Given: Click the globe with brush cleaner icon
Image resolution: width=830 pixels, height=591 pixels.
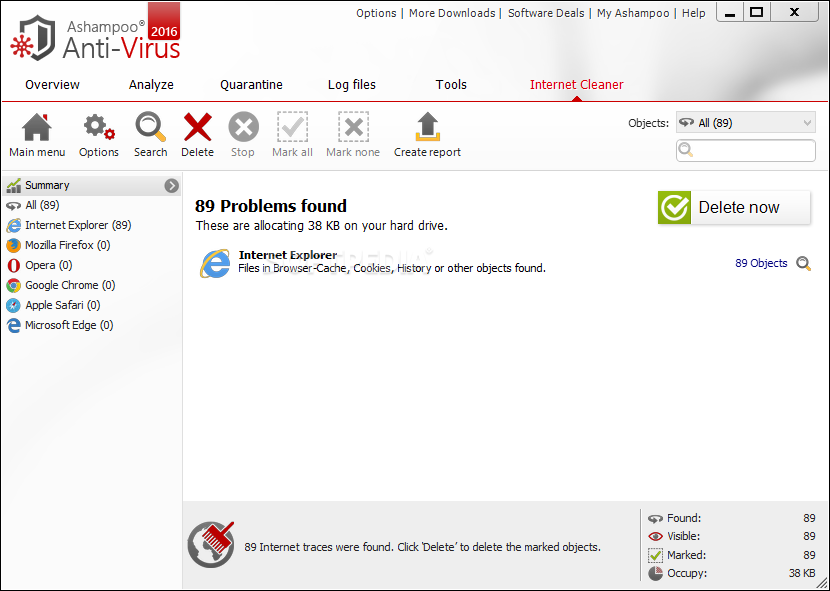Looking at the screenshot, I should click(211, 545).
